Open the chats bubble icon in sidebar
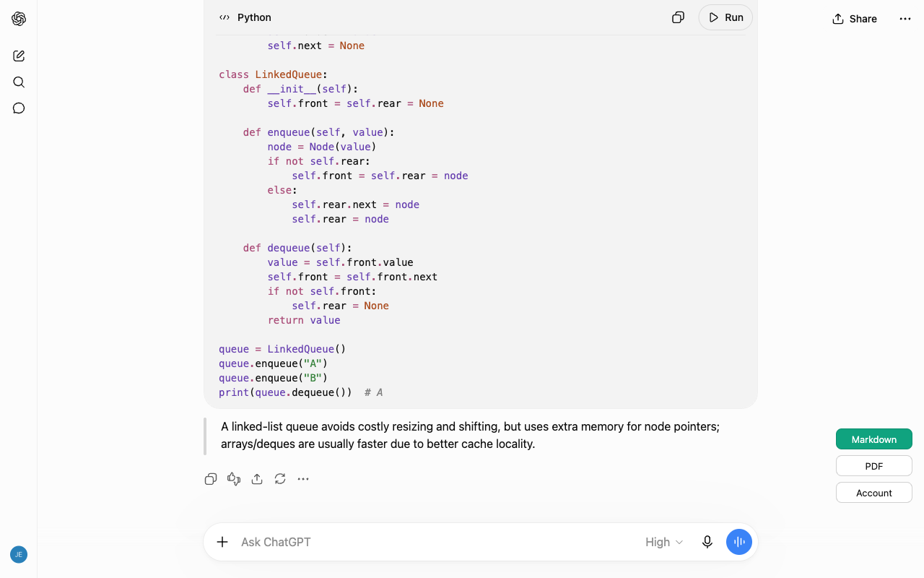924x578 pixels. (19, 108)
